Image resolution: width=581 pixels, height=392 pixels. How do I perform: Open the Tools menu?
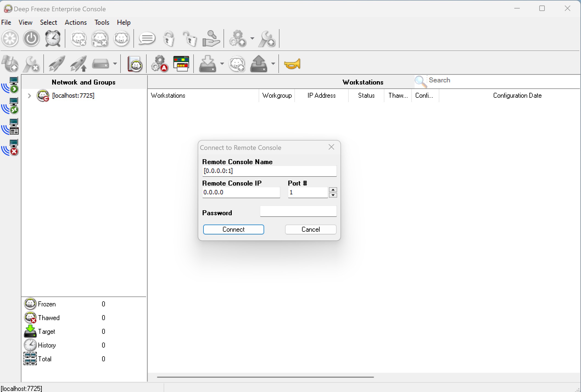(102, 23)
